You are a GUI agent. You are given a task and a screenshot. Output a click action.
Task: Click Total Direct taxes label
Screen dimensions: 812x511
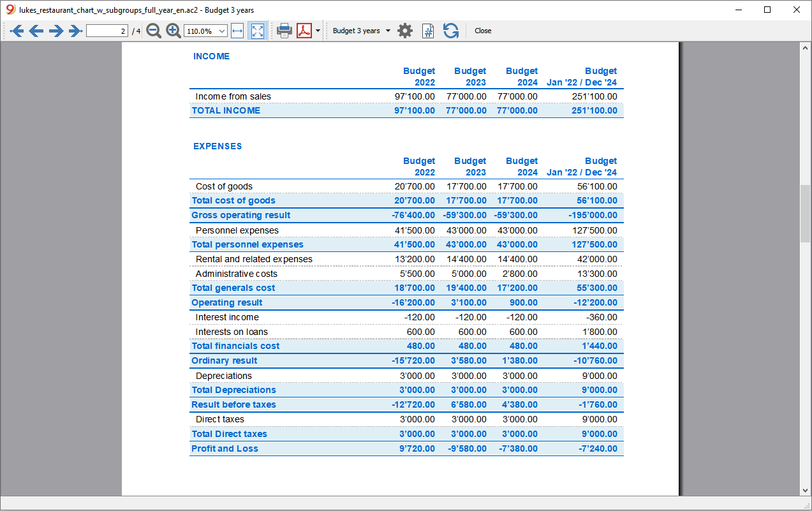click(x=229, y=434)
